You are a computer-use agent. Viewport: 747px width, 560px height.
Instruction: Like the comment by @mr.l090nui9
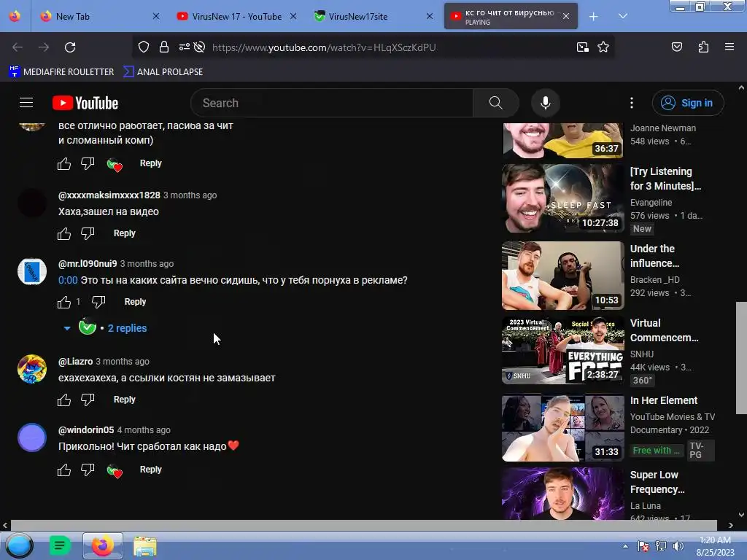64,303
